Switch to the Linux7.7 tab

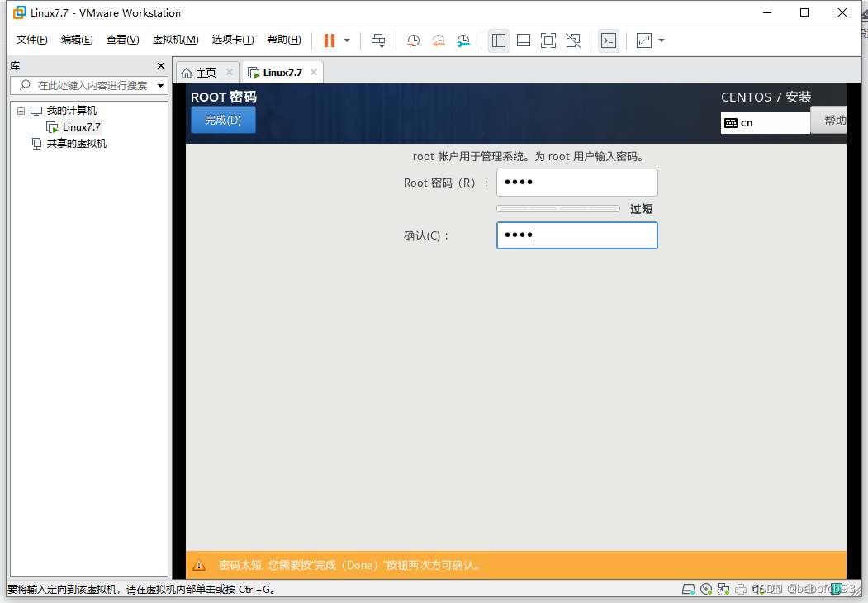[282, 73]
